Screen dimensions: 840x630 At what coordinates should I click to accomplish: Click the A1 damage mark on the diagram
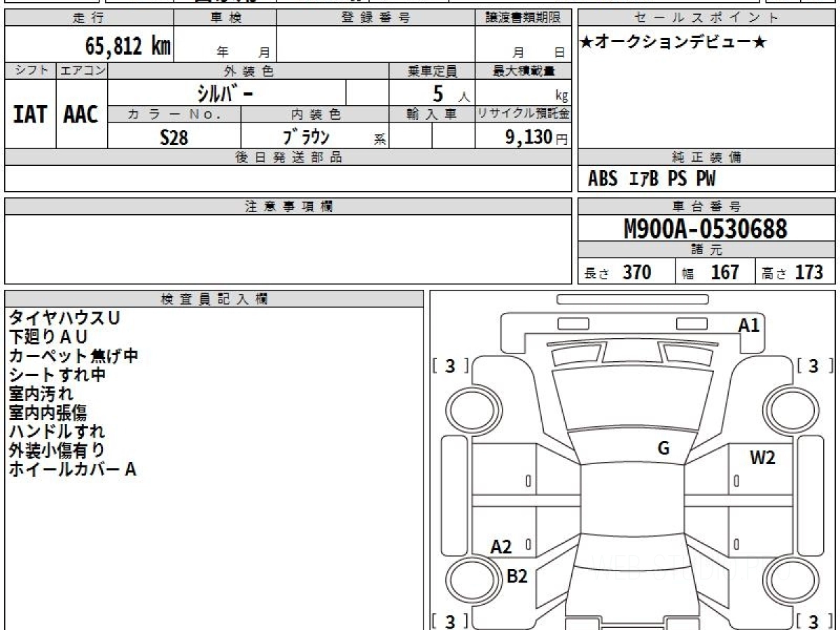click(749, 325)
